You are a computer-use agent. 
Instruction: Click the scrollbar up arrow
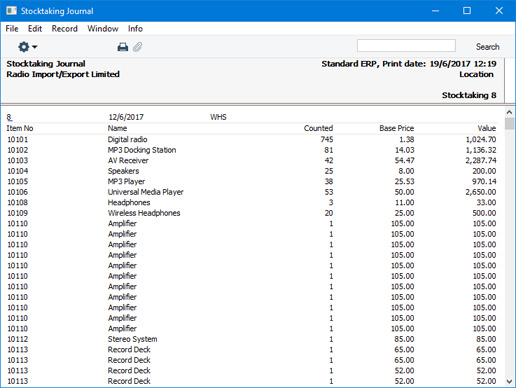pyautogui.click(x=509, y=112)
